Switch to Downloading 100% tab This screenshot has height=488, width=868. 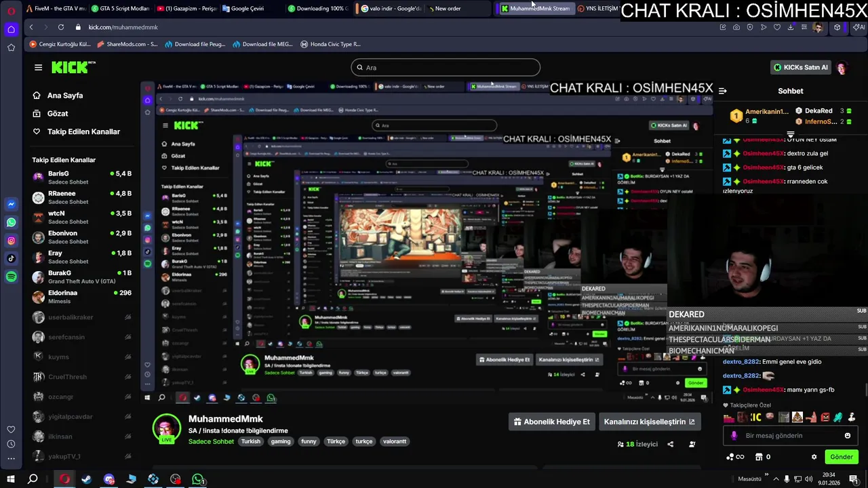click(x=317, y=8)
